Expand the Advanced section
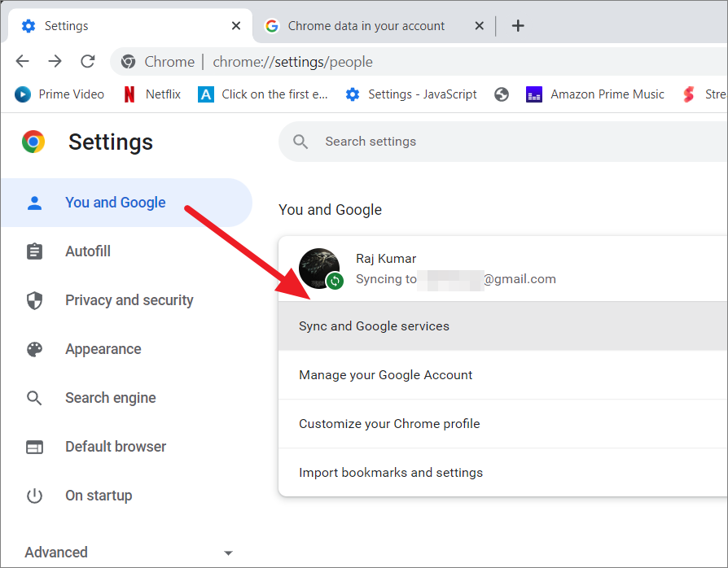 [x=129, y=553]
